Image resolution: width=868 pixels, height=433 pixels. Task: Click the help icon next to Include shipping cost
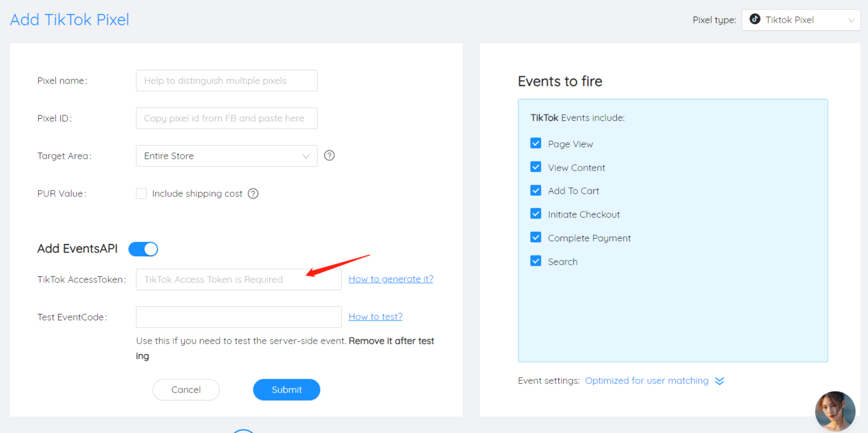point(253,193)
